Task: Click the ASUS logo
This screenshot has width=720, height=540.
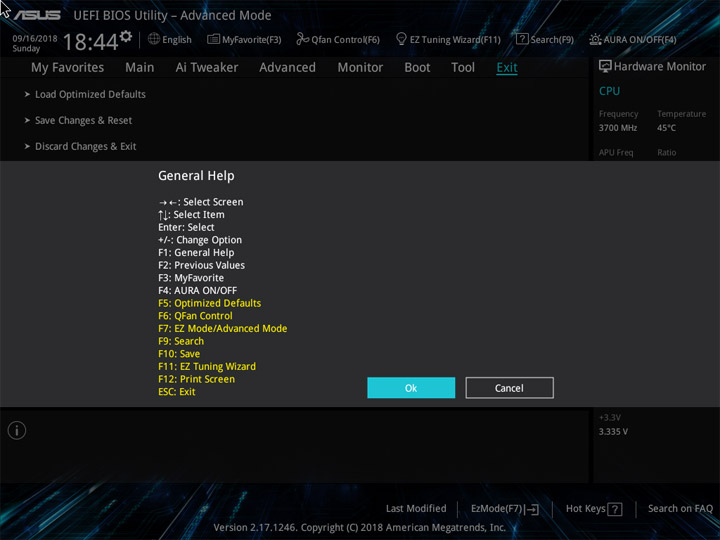Action: pos(37,16)
